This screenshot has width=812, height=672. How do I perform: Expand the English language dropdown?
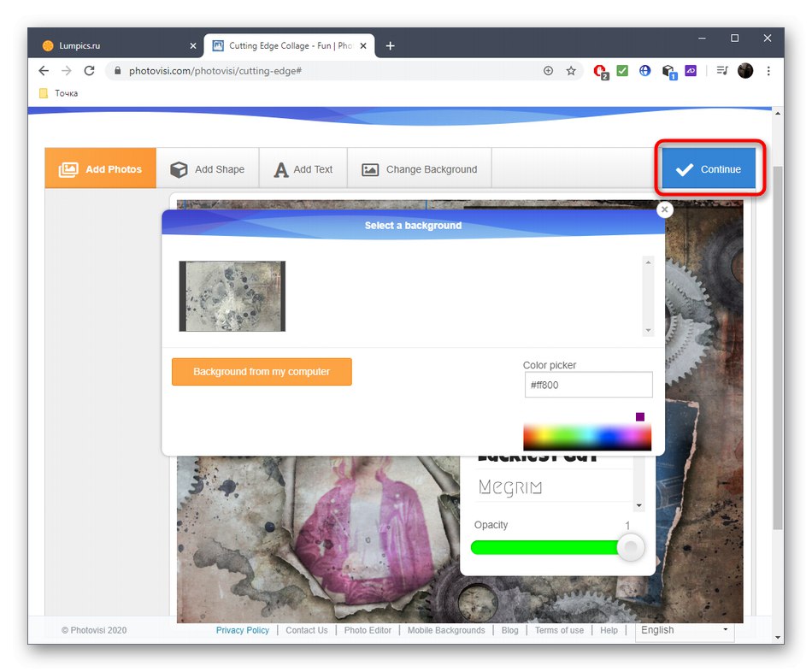(x=685, y=630)
